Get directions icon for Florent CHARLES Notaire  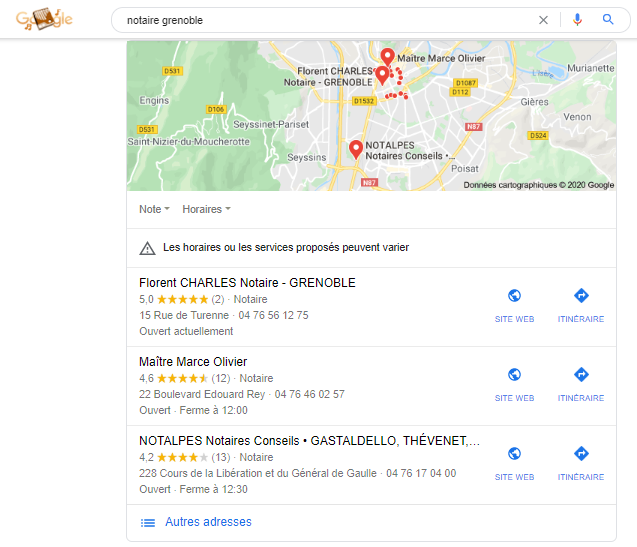pyautogui.click(x=581, y=295)
